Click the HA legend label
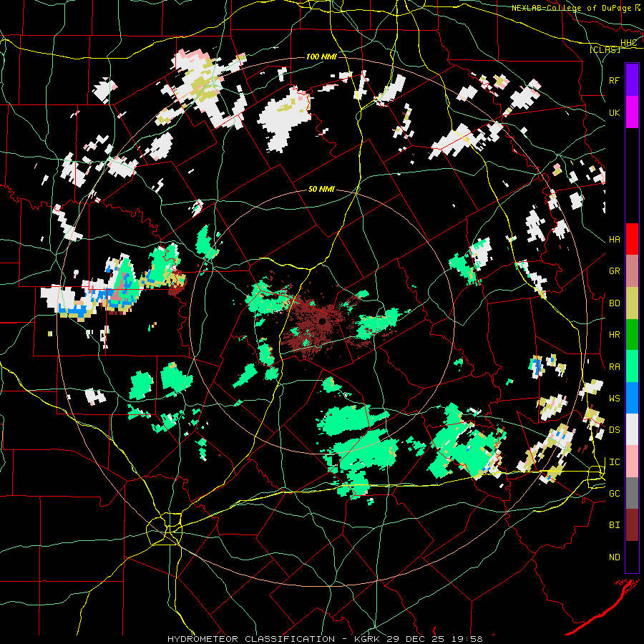 coord(614,239)
